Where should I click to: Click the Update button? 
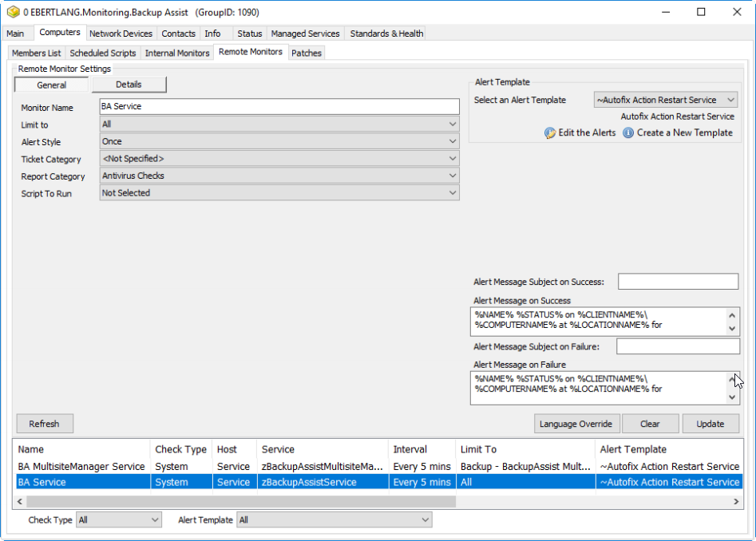coord(710,424)
